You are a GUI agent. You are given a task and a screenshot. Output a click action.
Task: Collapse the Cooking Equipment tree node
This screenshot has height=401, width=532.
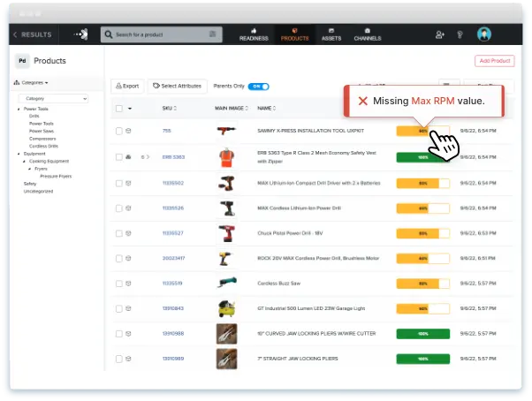click(24, 162)
